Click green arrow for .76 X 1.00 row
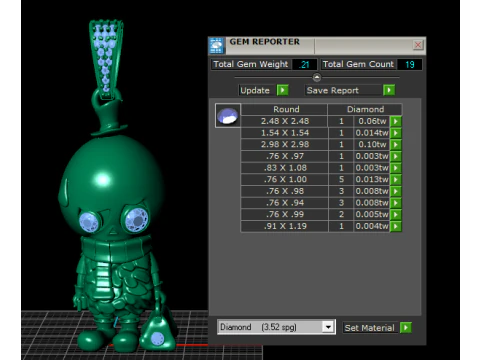The image size is (480, 360). [395, 180]
